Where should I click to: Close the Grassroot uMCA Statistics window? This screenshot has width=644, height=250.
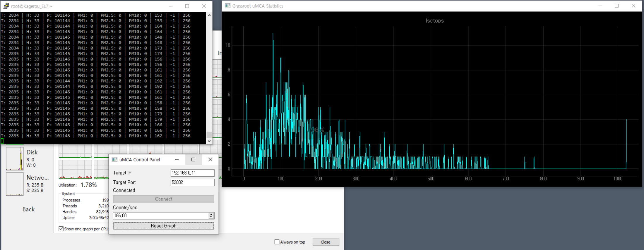tap(633, 6)
